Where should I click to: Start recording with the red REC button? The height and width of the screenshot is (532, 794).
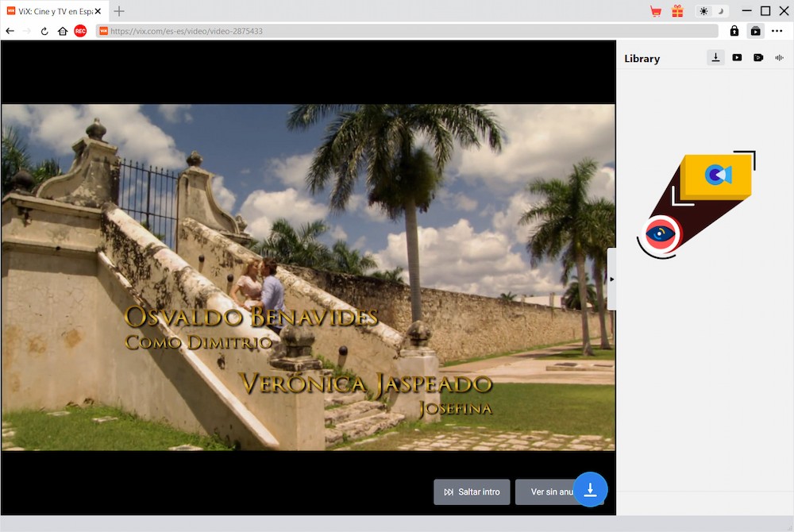(x=80, y=32)
